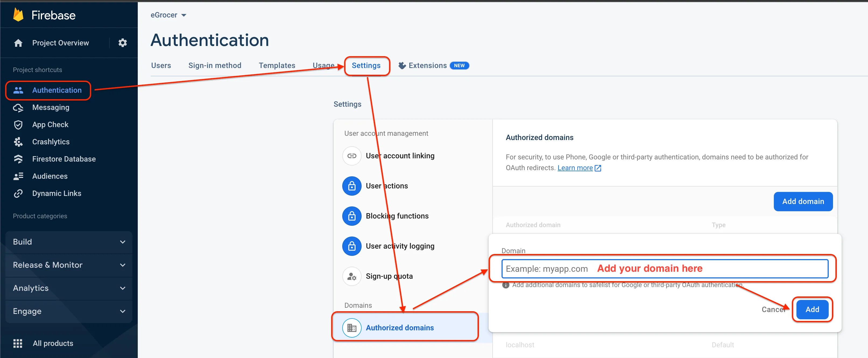The height and width of the screenshot is (358, 868).
Task: Expand the Build category
Action: point(69,242)
